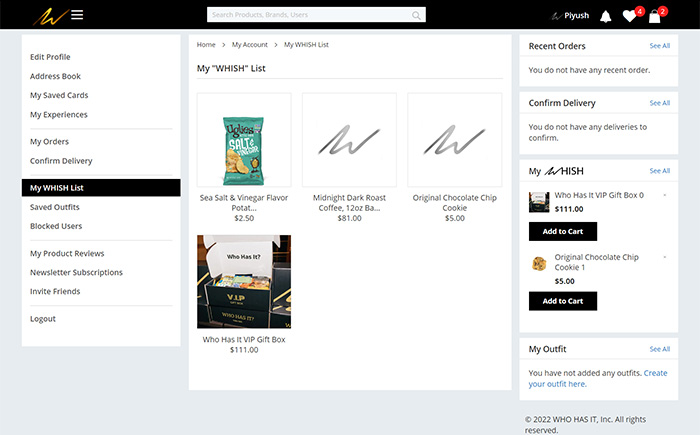The image size is (700, 435).
Task: See All in Confirm Delivery panel
Action: (x=659, y=103)
